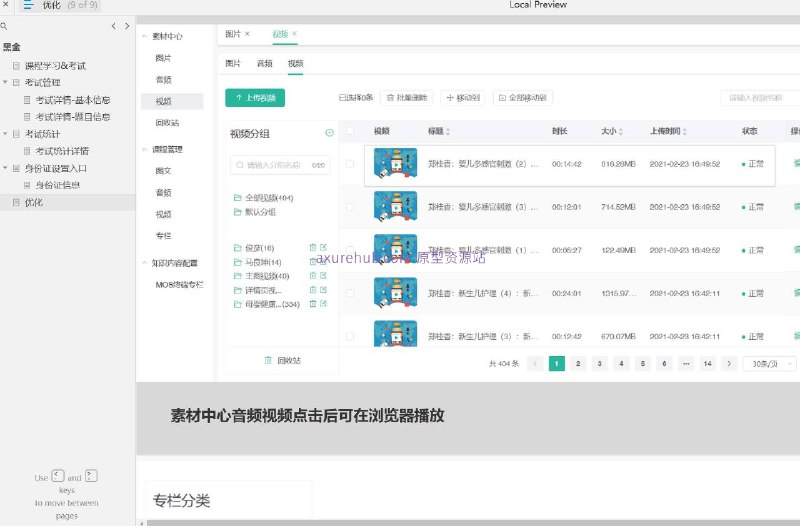800x526 pixels.
Task: Edit the 促康(16) group name icon
Action: pyautogui.click(x=323, y=247)
